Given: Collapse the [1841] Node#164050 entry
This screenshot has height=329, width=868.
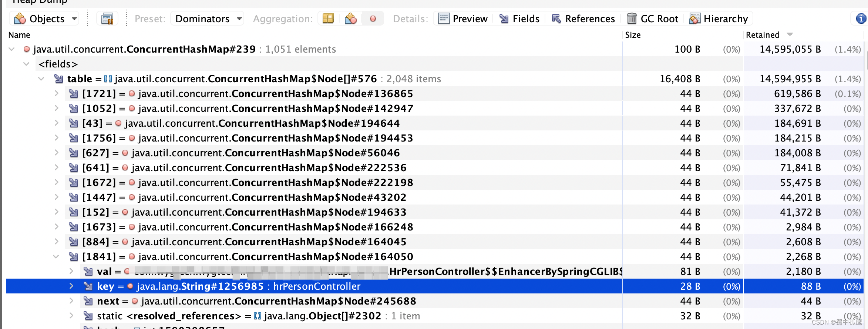Looking at the screenshot, I should [x=56, y=256].
